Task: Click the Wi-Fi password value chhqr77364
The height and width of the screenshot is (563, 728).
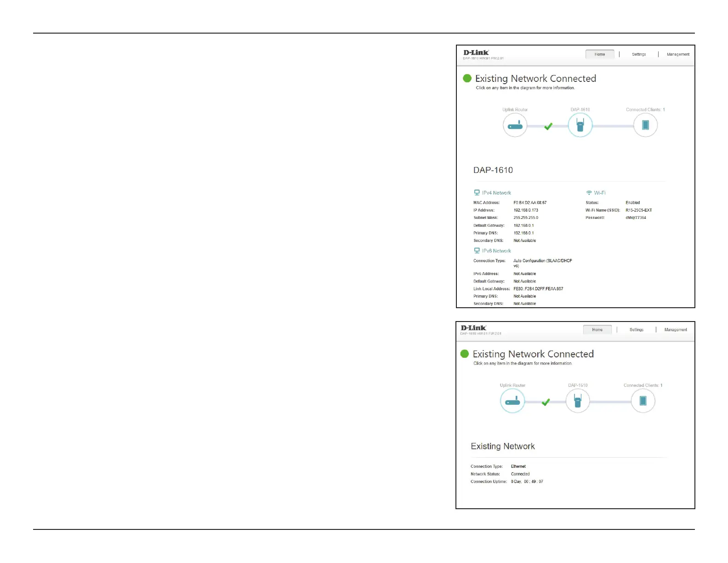Action: pos(636,218)
